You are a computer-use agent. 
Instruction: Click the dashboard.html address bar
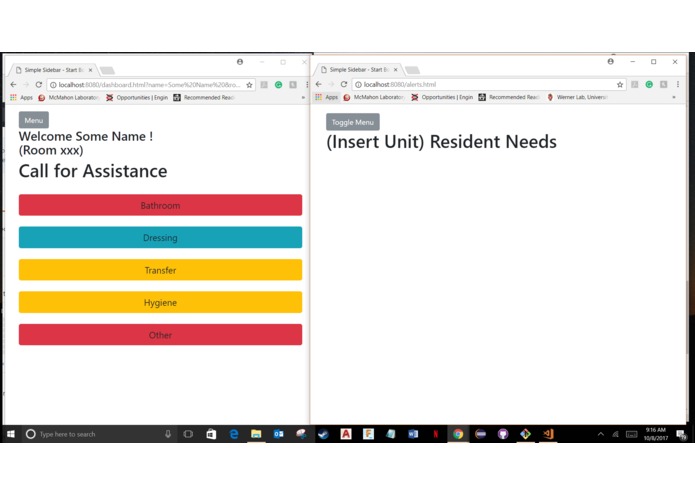click(149, 85)
